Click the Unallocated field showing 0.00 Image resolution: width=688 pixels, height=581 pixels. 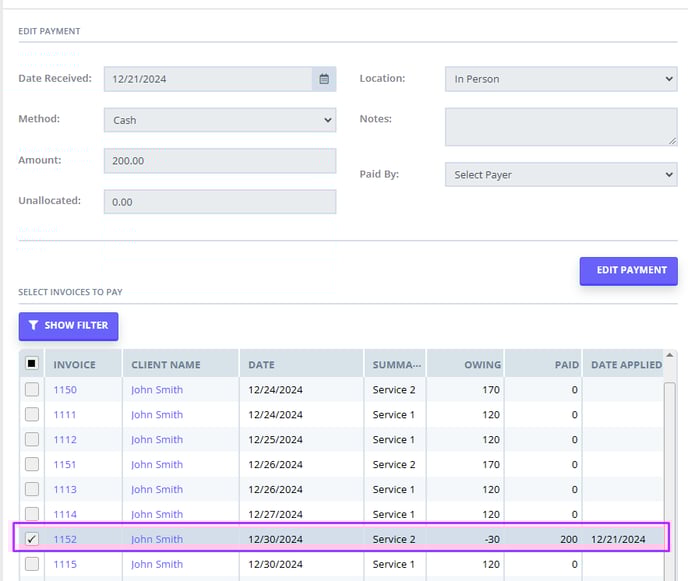coord(220,202)
